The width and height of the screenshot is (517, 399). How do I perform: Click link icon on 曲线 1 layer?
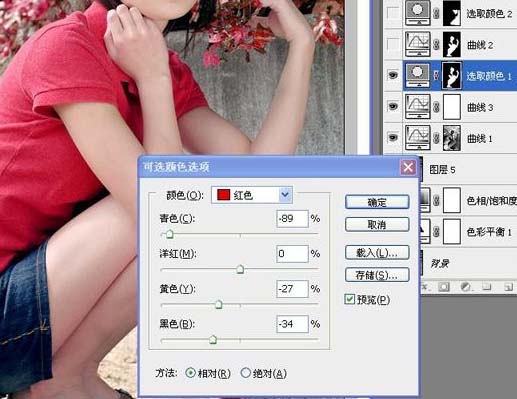[436, 138]
